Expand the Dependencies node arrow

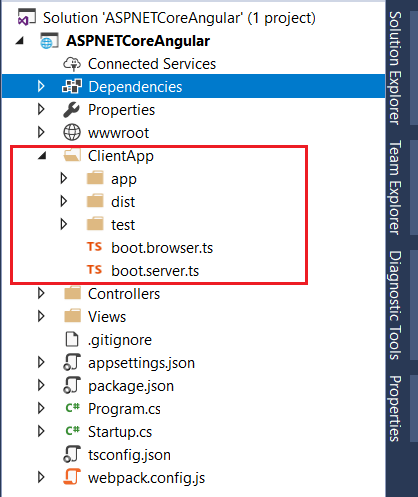[41, 86]
